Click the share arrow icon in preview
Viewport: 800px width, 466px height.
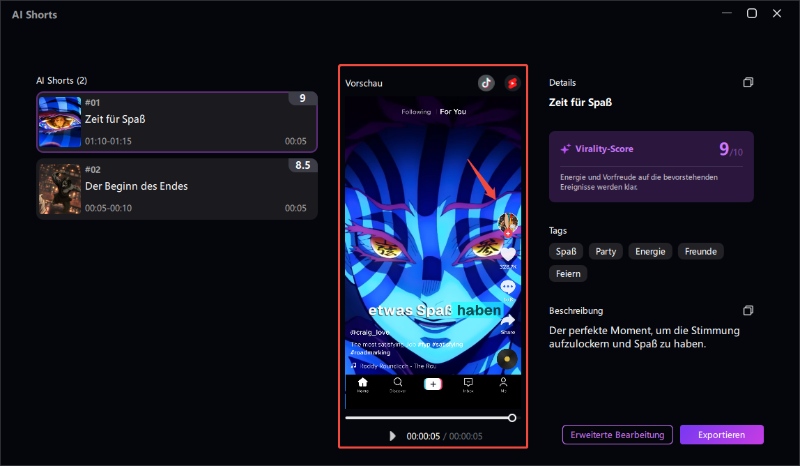pyautogui.click(x=508, y=320)
